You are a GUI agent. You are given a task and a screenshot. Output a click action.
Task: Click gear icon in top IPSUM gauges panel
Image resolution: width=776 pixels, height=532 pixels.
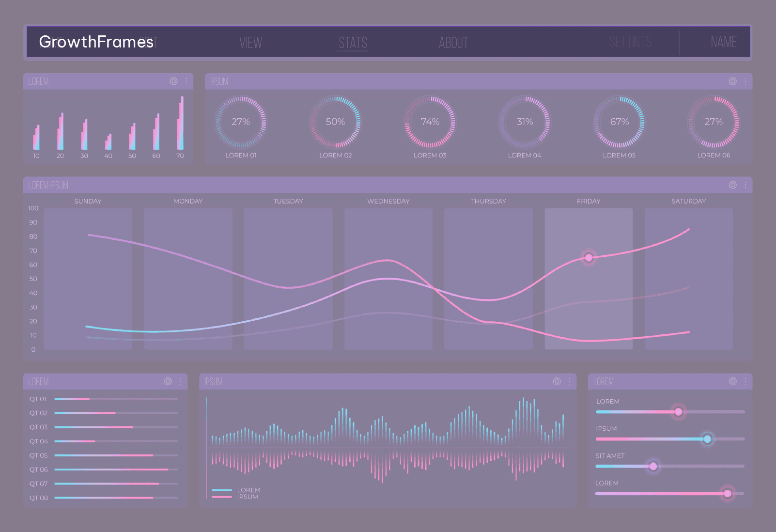click(x=733, y=81)
